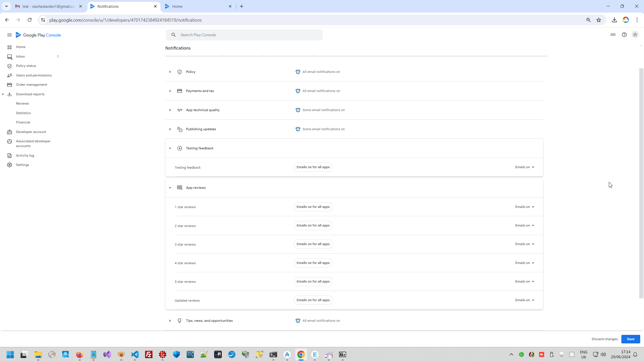The height and width of the screenshot is (362, 644).
Task: Click the Inbox icon in sidebar
Action: (10, 57)
